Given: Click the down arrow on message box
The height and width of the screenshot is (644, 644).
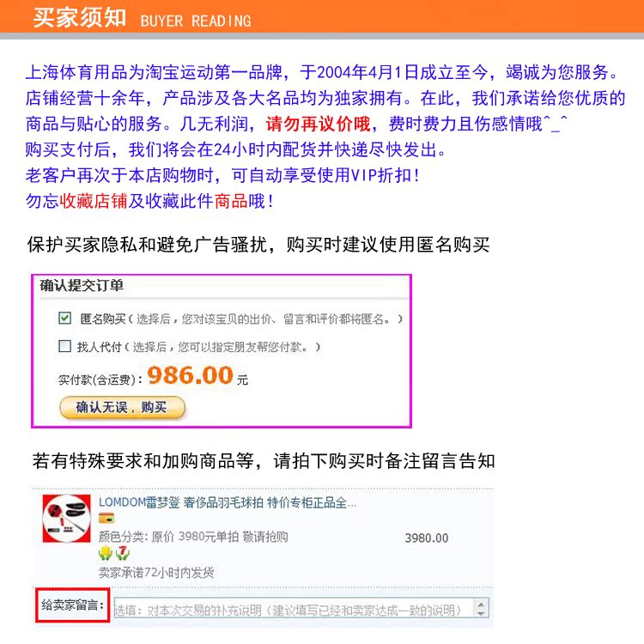Looking at the screenshot, I should 481,613.
